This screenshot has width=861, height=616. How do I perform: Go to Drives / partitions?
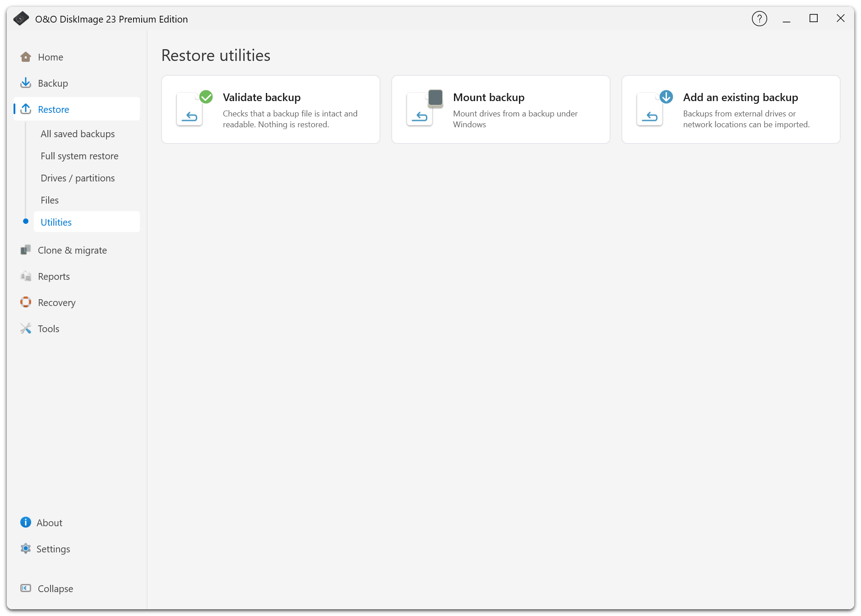[78, 178]
